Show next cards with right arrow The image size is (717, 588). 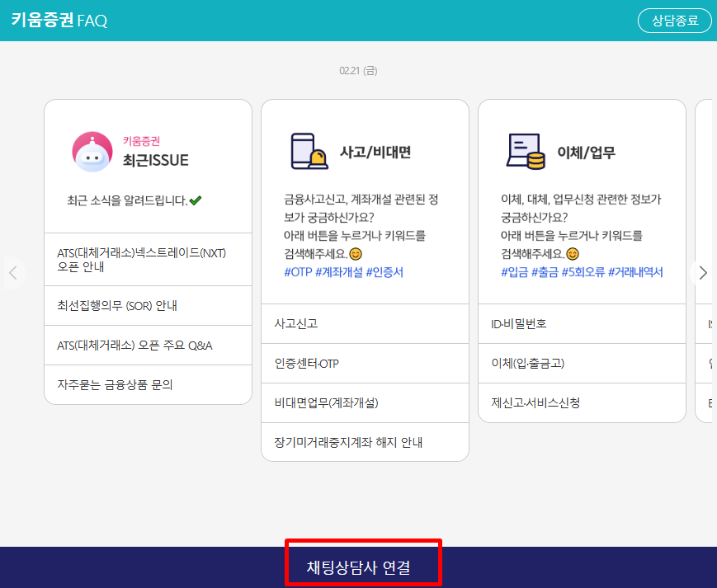pos(703,273)
